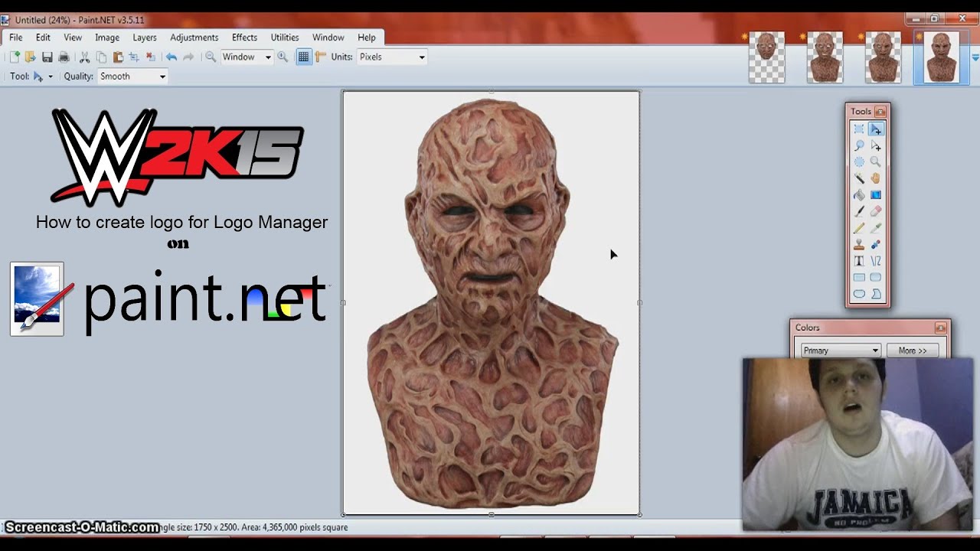Select the Move Selection tool

tap(876, 145)
